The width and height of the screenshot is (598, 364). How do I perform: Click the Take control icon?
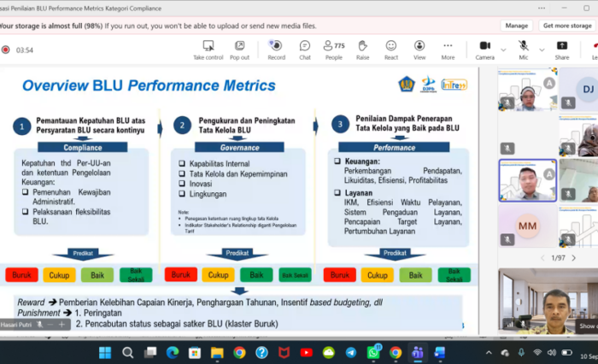coord(208,46)
